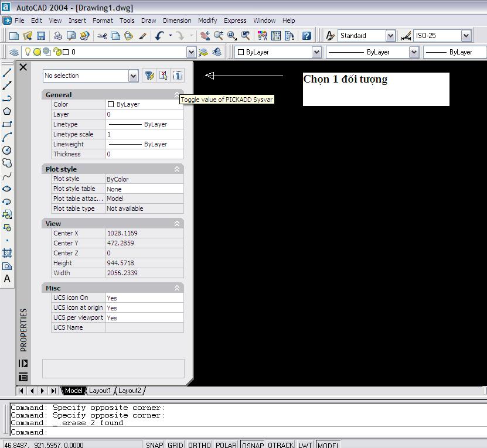The height and width of the screenshot is (448, 487).
Task: Click the Open file toolbar icon
Action: [x=28, y=36]
